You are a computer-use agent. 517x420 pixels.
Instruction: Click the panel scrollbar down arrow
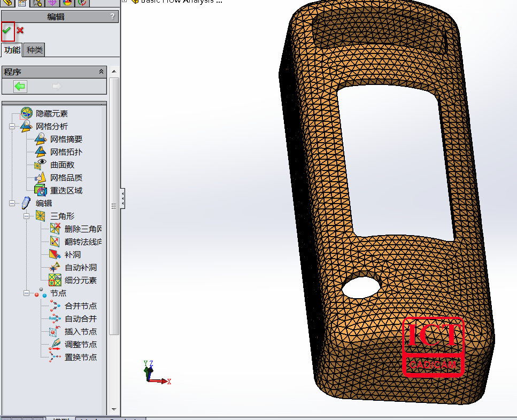coord(114,409)
